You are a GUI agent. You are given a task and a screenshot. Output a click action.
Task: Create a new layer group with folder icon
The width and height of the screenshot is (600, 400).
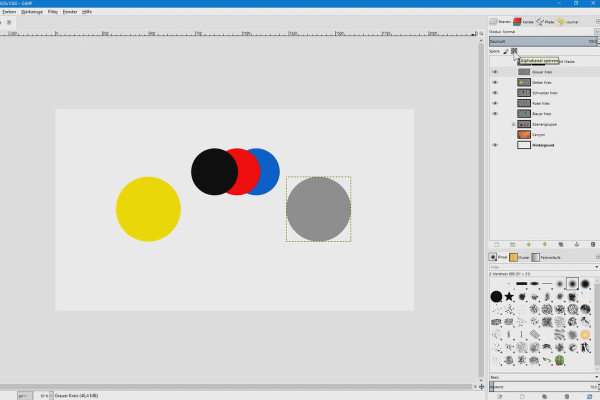[x=512, y=245]
